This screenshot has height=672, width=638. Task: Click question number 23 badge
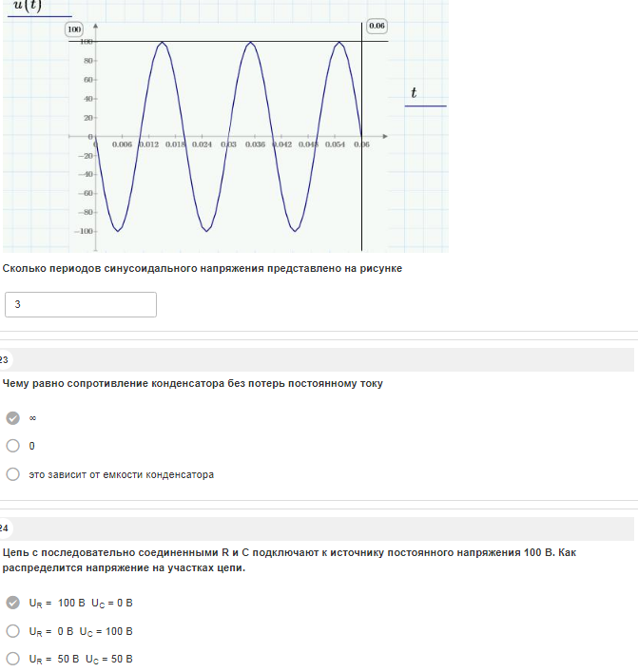[4, 360]
